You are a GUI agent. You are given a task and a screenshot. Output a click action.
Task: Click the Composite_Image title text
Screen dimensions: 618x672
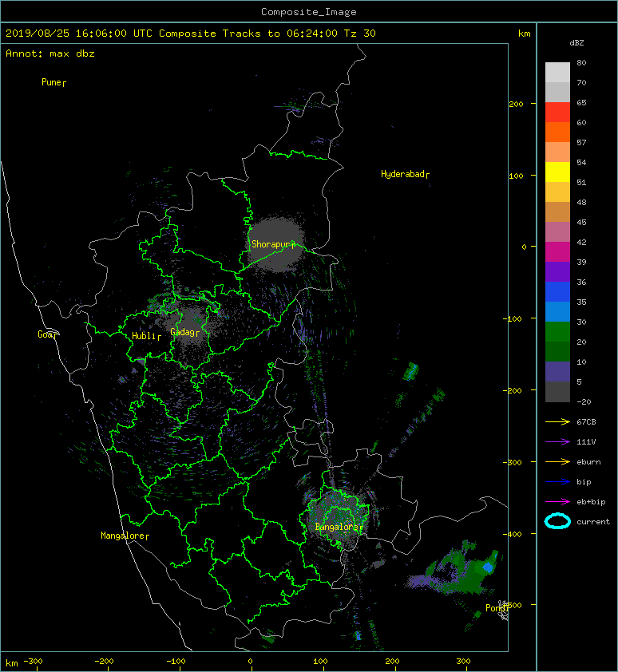(309, 12)
